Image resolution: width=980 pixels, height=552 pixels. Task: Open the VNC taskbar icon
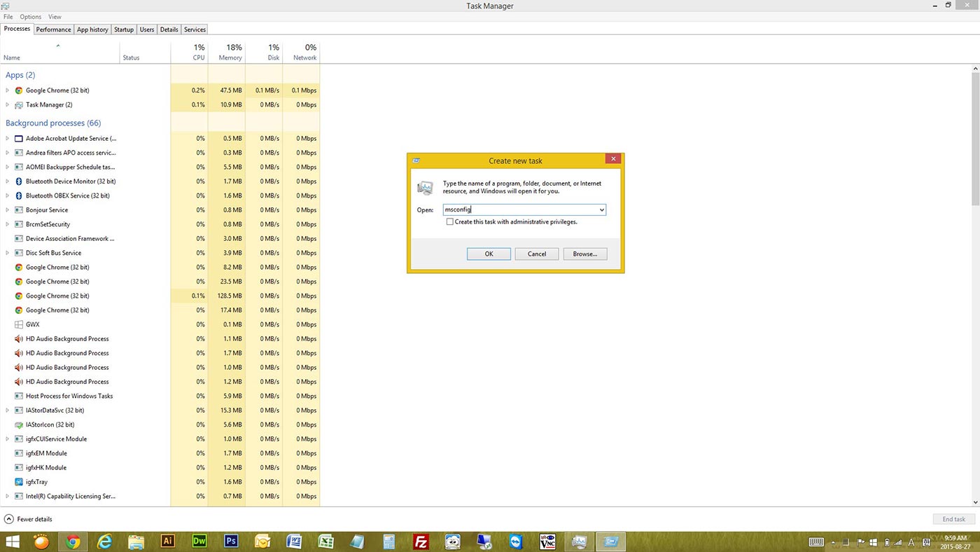tap(547, 541)
